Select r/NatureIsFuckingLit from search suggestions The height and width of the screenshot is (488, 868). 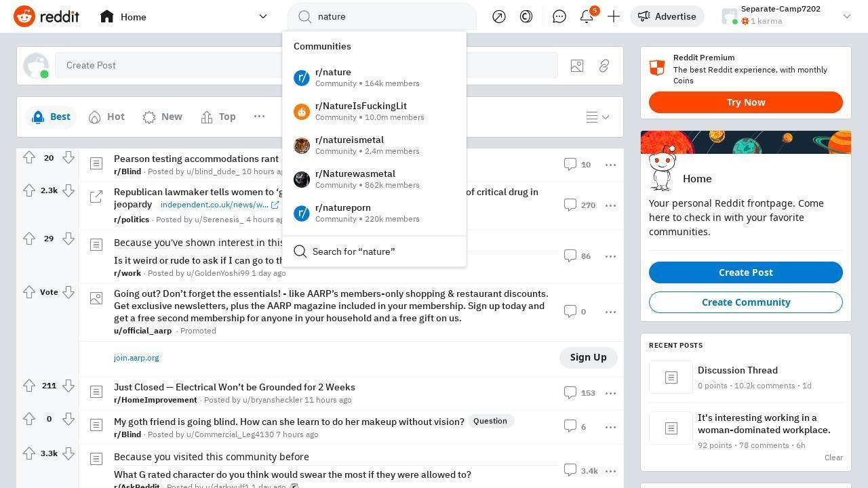coord(361,111)
